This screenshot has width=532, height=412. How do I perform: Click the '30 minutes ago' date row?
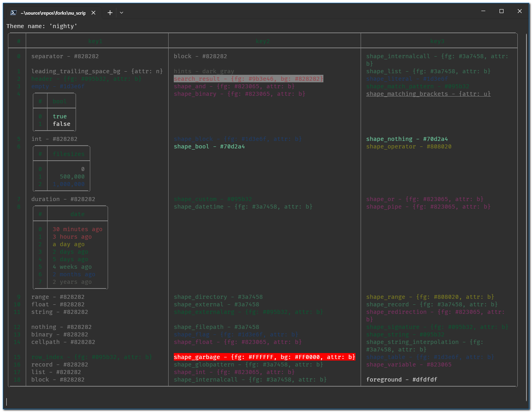pyautogui.click(x=78, y=229)
